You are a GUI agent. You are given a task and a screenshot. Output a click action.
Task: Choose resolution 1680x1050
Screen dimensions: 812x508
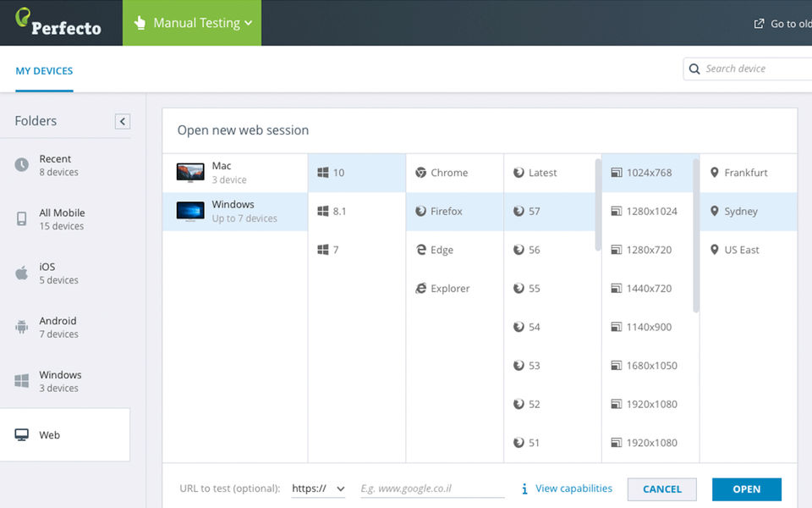(647, 366)
